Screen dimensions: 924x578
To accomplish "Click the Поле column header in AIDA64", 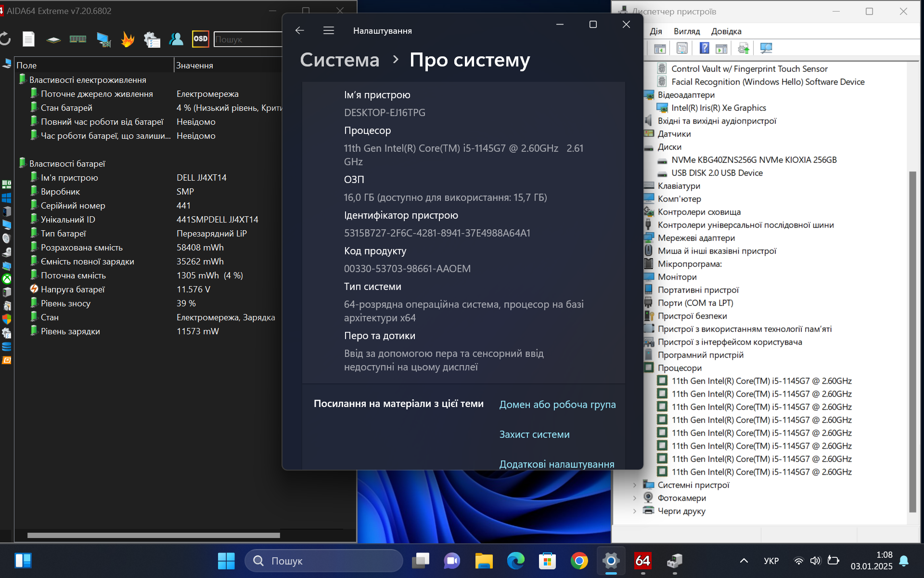I will click(94, 65).
